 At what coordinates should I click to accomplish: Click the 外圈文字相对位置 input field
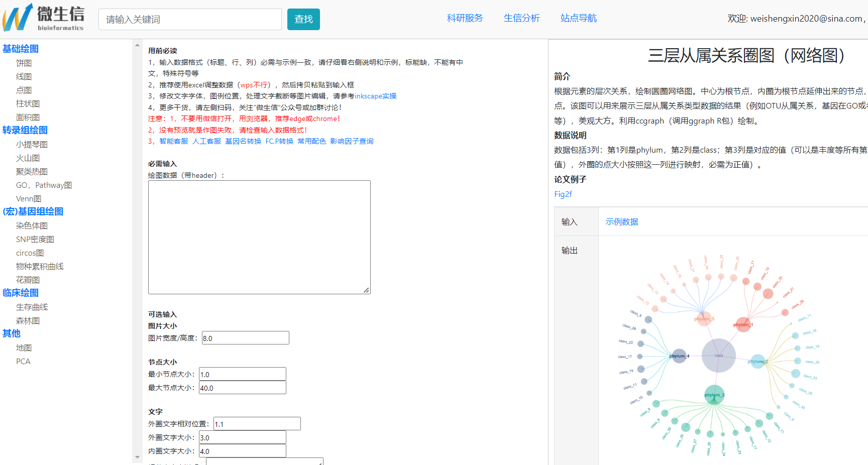click(x=257, y=424)
